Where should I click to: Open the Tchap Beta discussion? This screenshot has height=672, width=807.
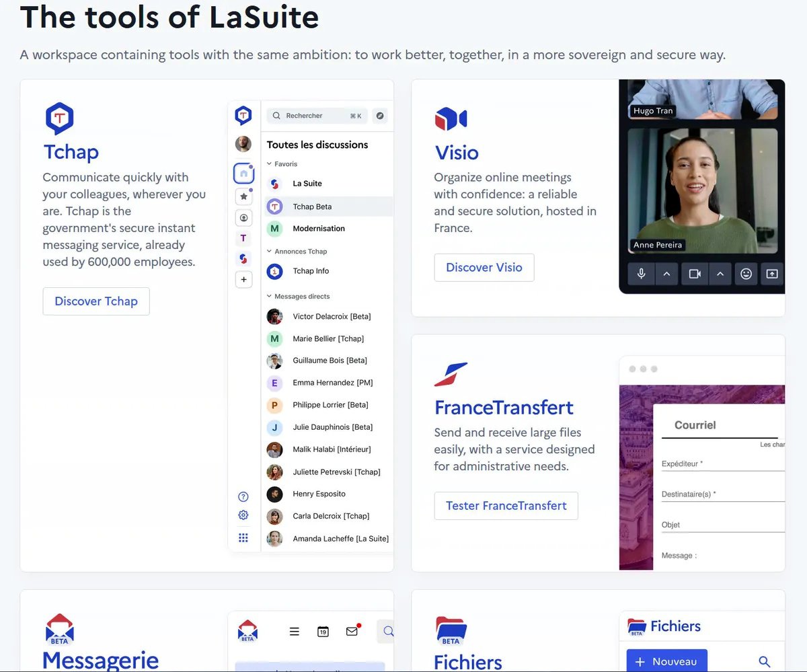tap(312, 207)
